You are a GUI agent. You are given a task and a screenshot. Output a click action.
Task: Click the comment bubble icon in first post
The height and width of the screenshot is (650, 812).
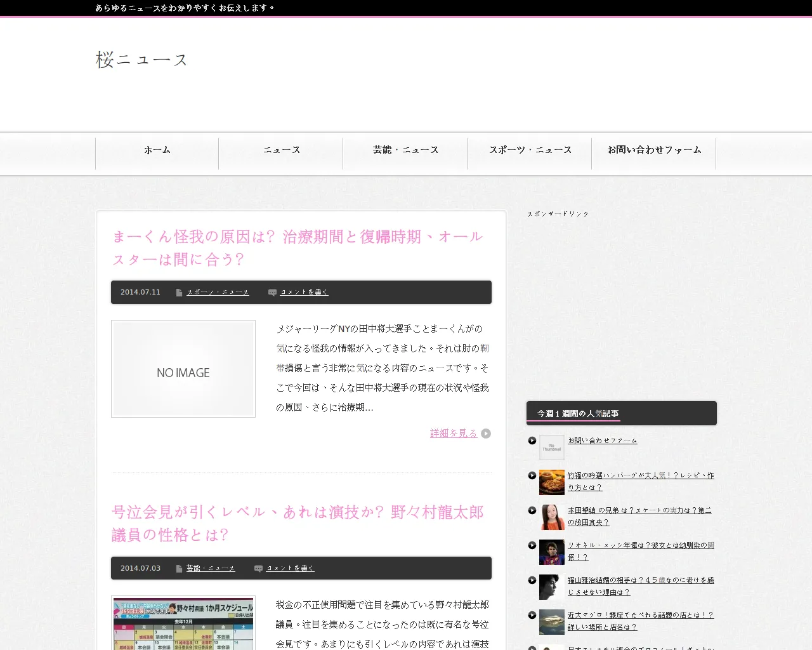[x=272, y=293]
